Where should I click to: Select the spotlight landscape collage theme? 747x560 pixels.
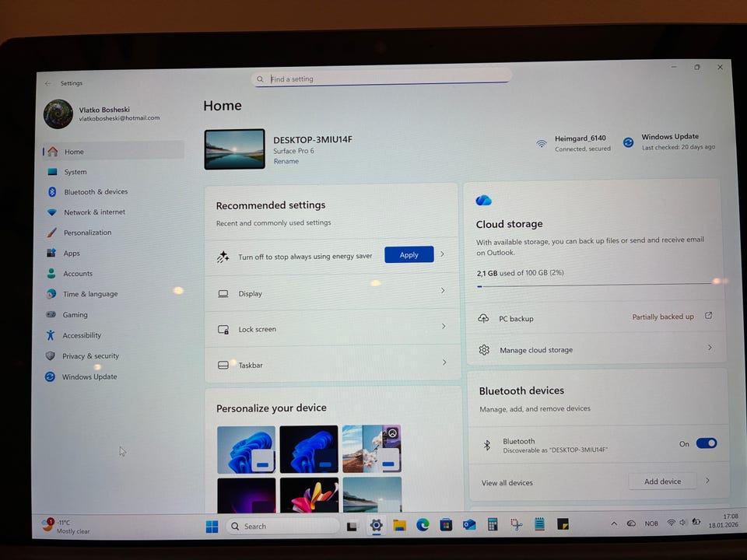click(372, 449)
